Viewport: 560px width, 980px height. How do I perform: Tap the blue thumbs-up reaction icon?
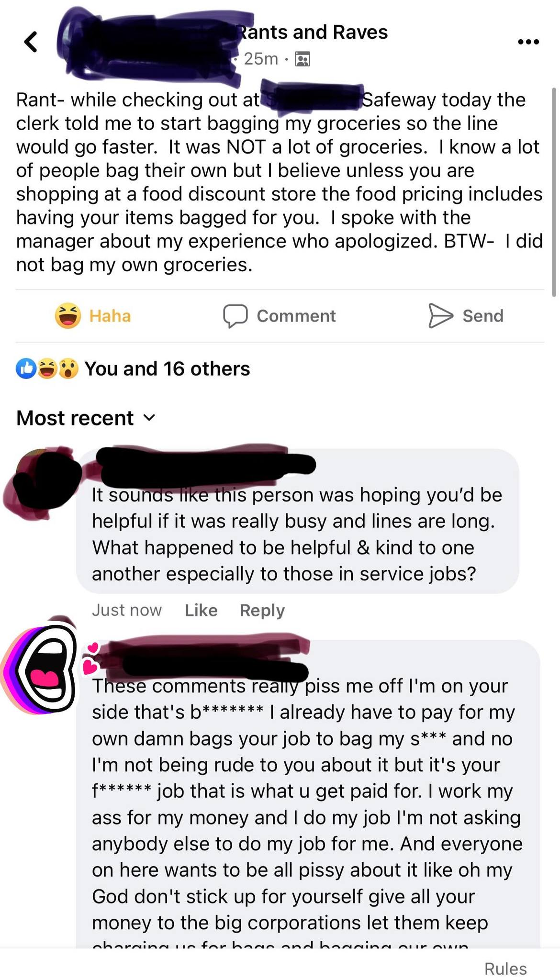26,369
